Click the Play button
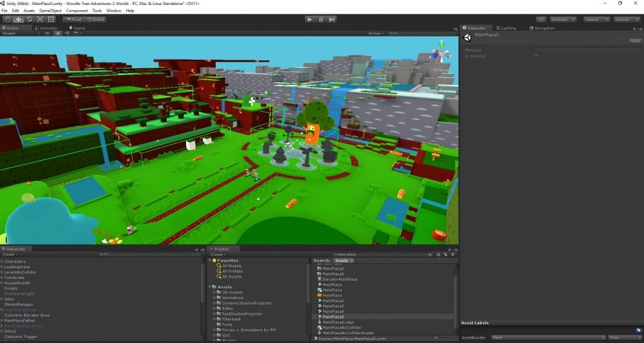The width and height of the screenshot is (644, 343). pos(310,19)
